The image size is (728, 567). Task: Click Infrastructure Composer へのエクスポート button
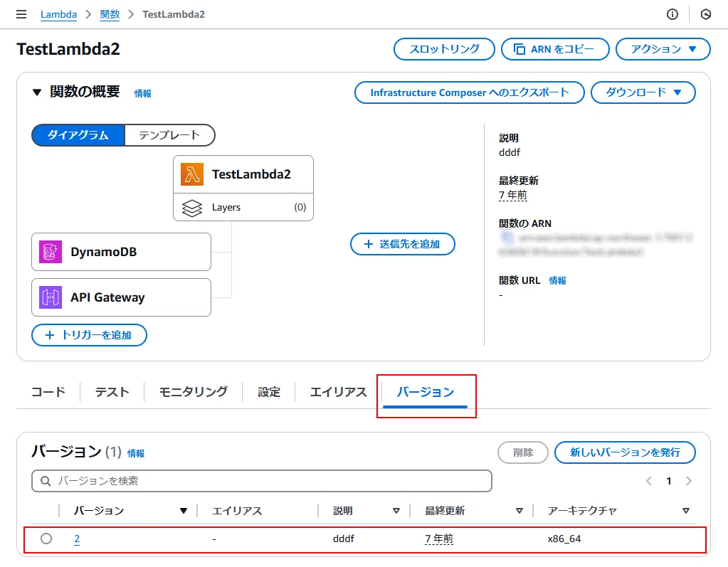pyautogui.click(x=470, y=92)
